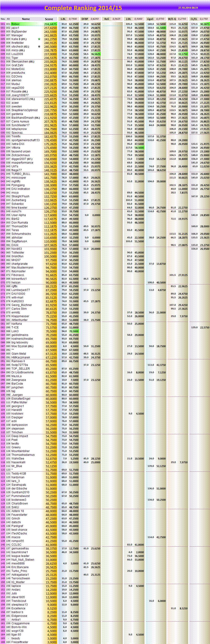Select the name Feuerstarter
Screen dimensions: 210x644
click(19, 515)
